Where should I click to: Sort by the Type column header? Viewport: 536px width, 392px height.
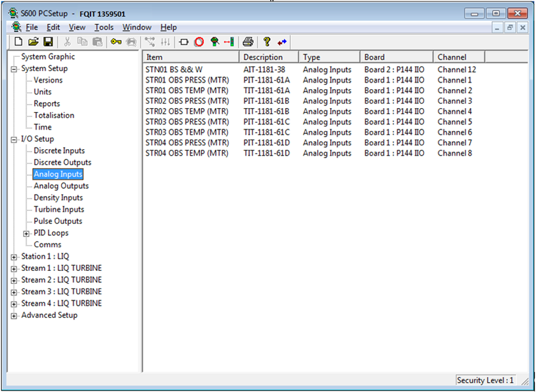click(x=330, y=57)
